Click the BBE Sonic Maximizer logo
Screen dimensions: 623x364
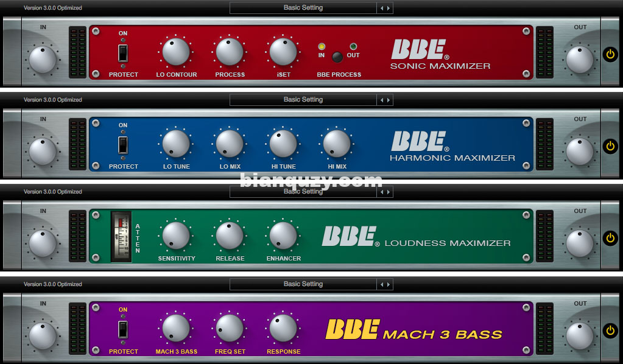440,54
